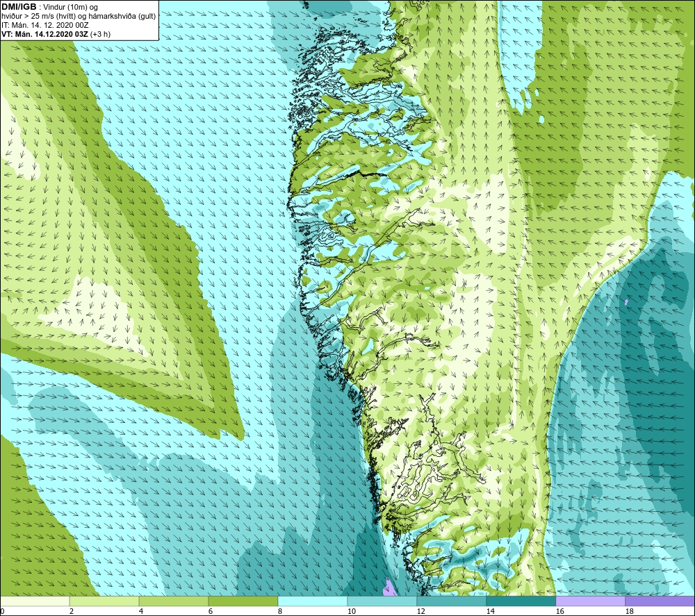The height and width of the screenshot is (616, 695).
Task: Click the '18' scale label
Action: pyautogui.click(x=630, y=611)
